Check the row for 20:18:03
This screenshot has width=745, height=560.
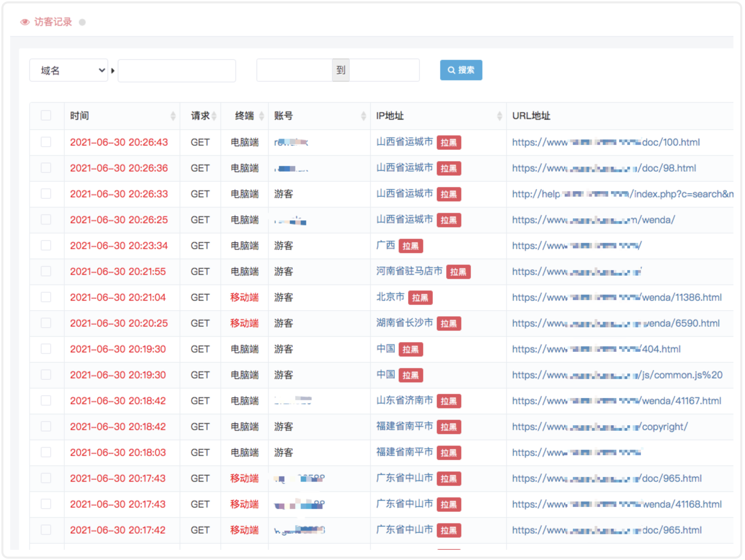click(46, 452)
